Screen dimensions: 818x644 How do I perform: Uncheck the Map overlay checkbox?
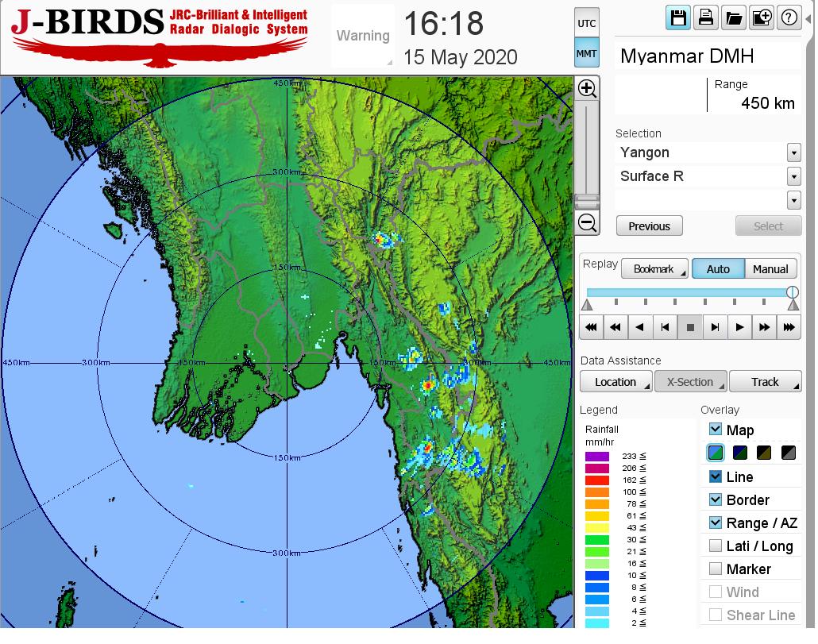pos(716,430)
